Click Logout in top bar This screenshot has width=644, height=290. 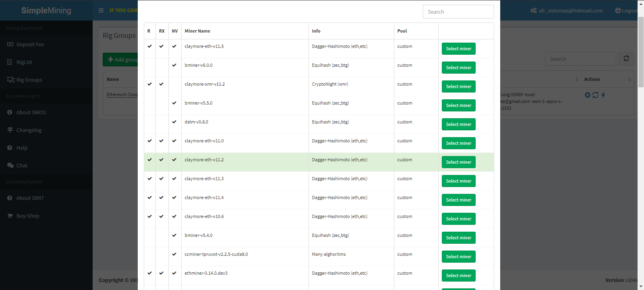coord(626,10)
